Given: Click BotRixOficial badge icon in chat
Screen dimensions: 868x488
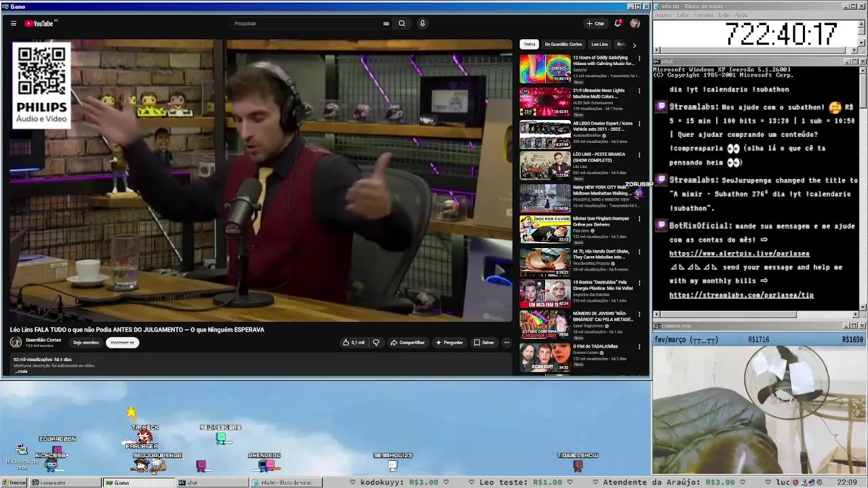Looking at the screenshot, I should (661, 225).
